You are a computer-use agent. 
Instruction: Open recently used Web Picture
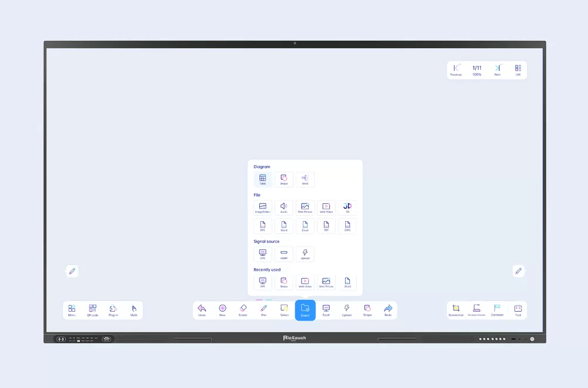coord(326,282)
